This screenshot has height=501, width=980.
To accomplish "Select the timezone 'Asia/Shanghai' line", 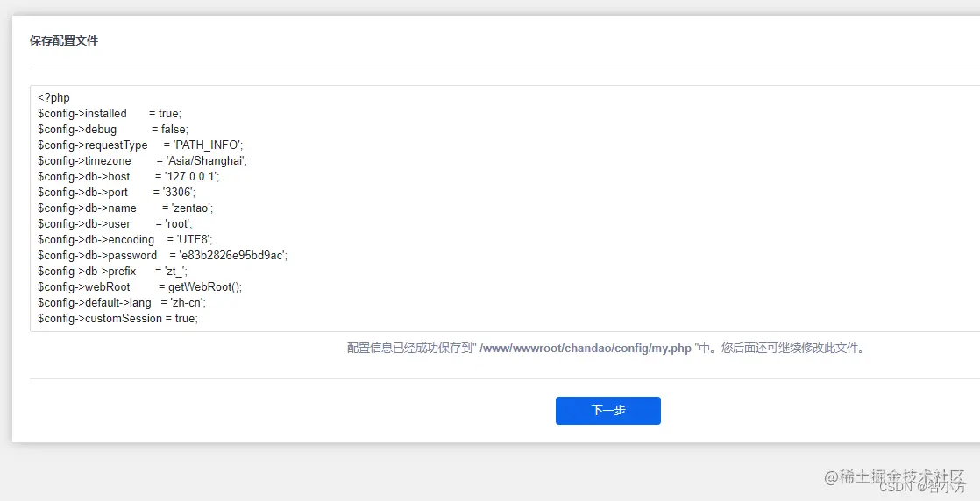I will (x=143, y=160).
